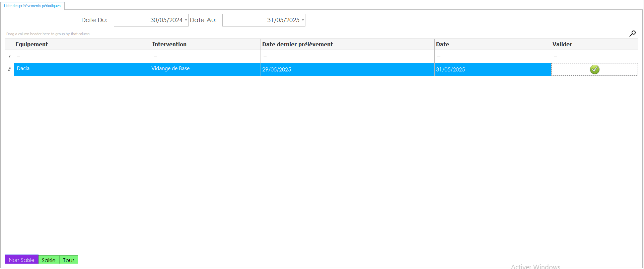Click the magnifier search icon above the grid
Screen dimensions: 644x269
pos(632,34)
